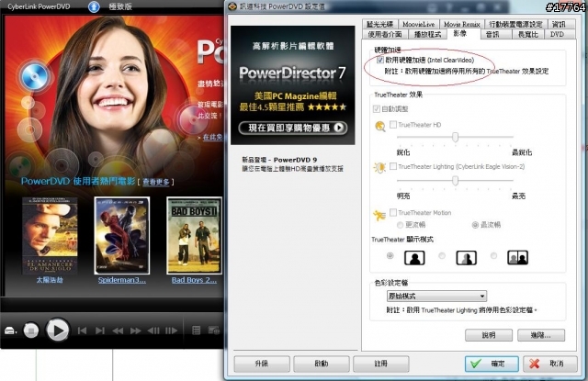Image resolution: width=588 pixels, height=381 pixels.
Task: Click the TrueTheater Lighting brightness slider handle
Action: coord(455,181)
